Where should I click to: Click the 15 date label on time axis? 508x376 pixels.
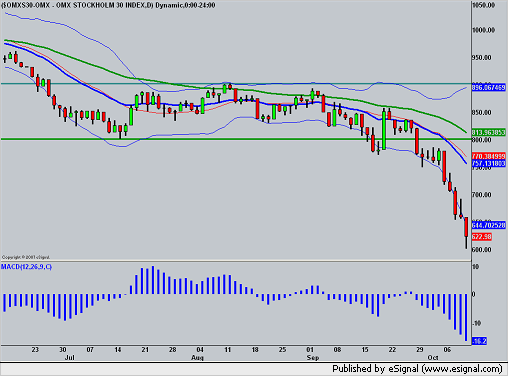[365, 350]
